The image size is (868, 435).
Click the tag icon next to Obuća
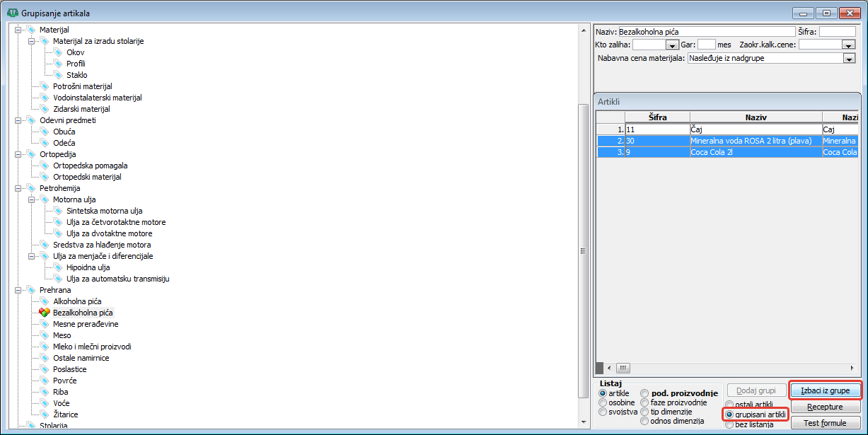pos(44,132)
